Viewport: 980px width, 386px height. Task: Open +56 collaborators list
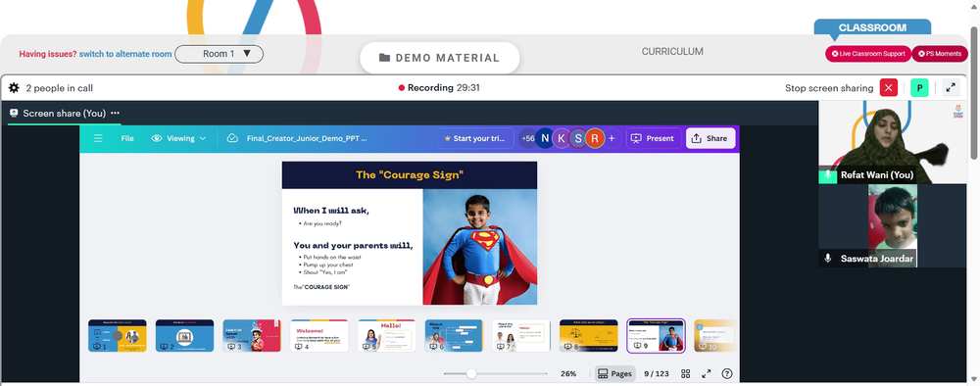point(527,139)
